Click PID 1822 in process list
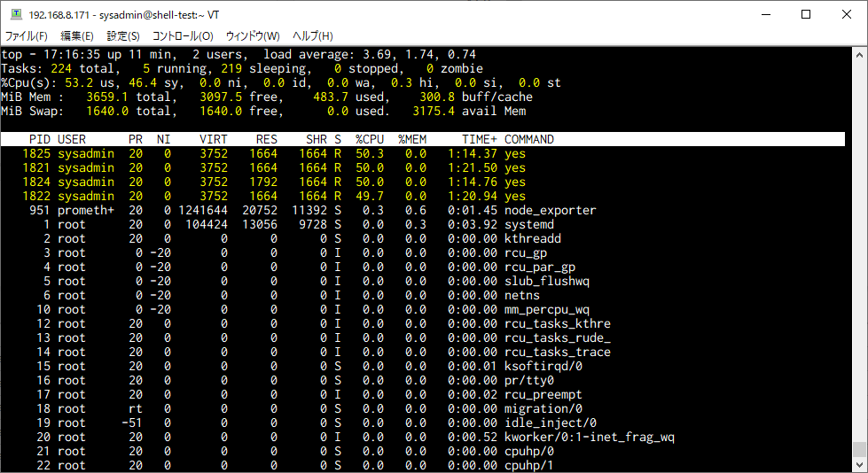 [x=36, y=197]
